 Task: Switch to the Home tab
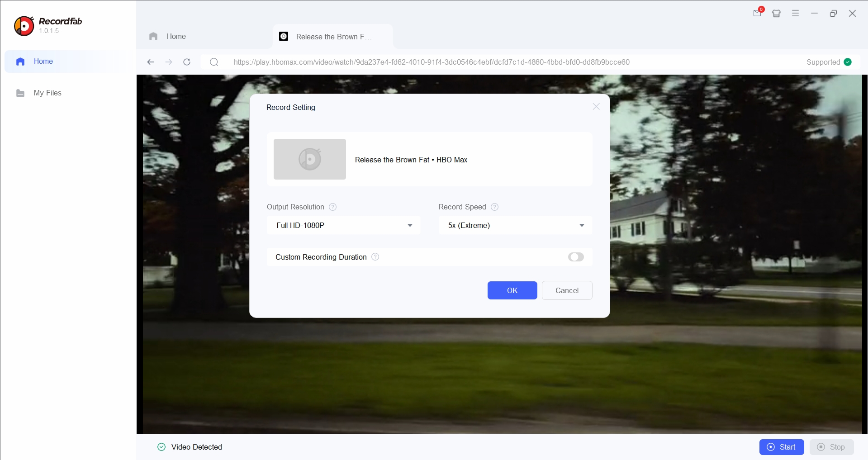(x=176, y=36)
